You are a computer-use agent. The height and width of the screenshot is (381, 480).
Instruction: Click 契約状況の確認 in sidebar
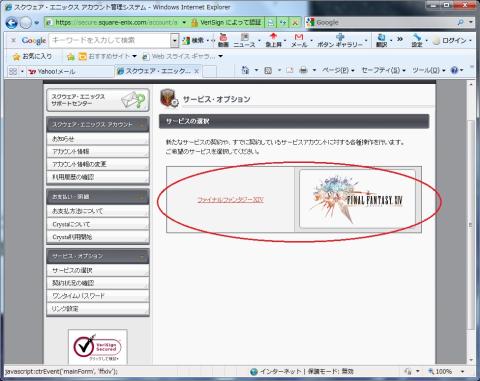(98, 283)
